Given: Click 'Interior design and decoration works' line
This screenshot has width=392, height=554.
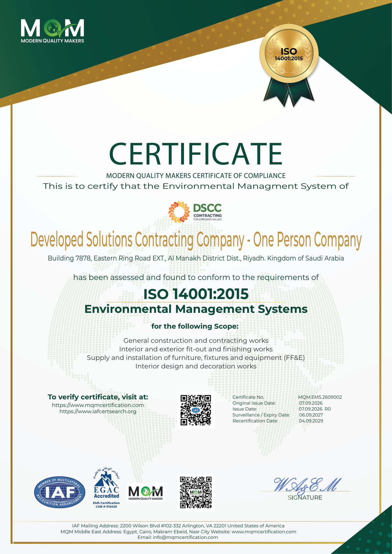Looking at the screenshot, I should click(x=196, y=366).
